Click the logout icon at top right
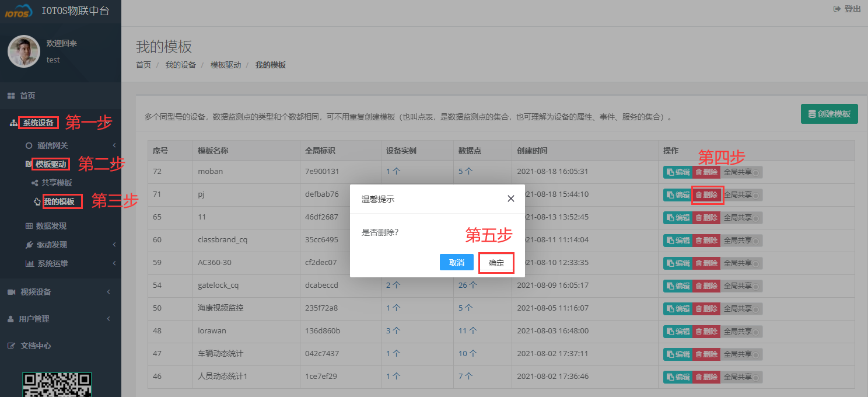868x397 pixels. 836,8
